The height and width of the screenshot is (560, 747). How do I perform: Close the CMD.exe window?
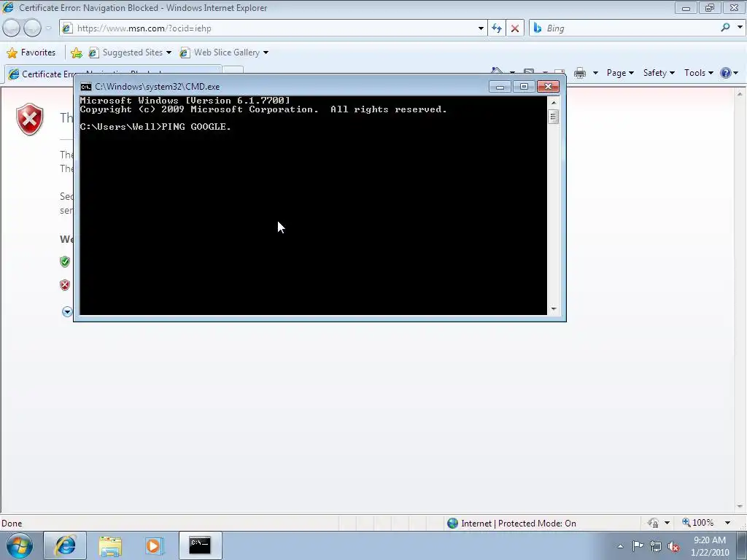pyautogui.click(x=548, y=86)
